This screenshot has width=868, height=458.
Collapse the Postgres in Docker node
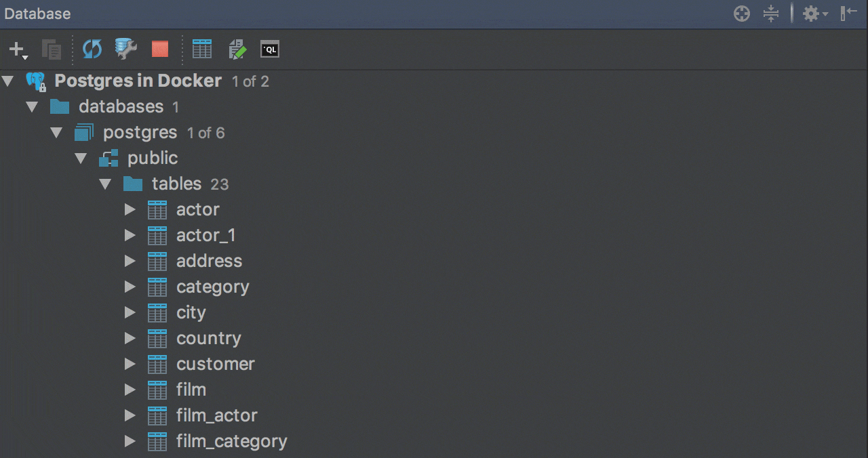[8, 81]
